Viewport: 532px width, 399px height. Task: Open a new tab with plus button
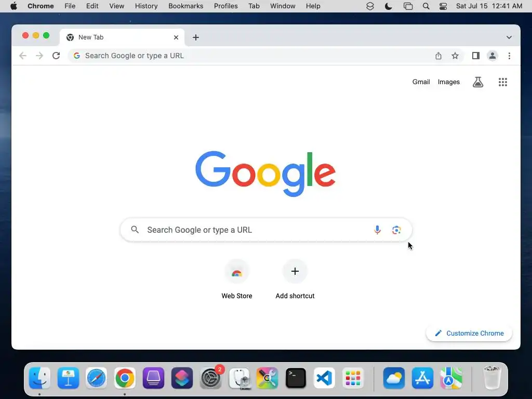196,37
